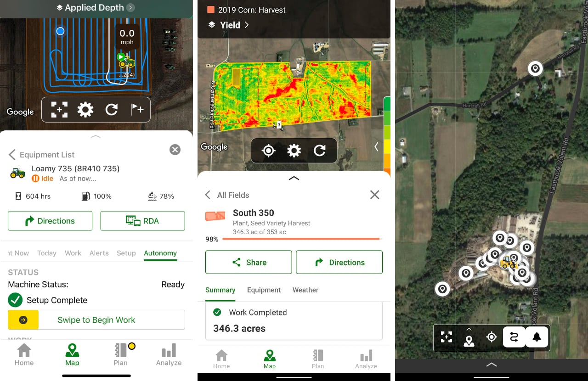
Task: Open the Setup tab
Action: [x=126, y=253]
